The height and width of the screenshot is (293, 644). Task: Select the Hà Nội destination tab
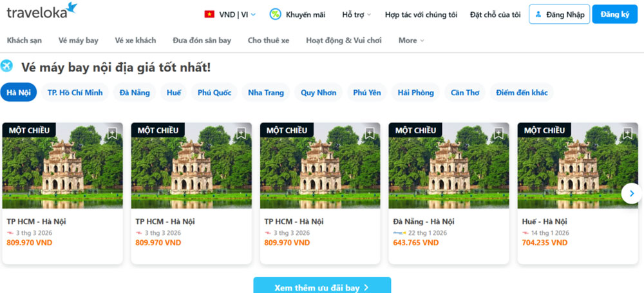19,92
